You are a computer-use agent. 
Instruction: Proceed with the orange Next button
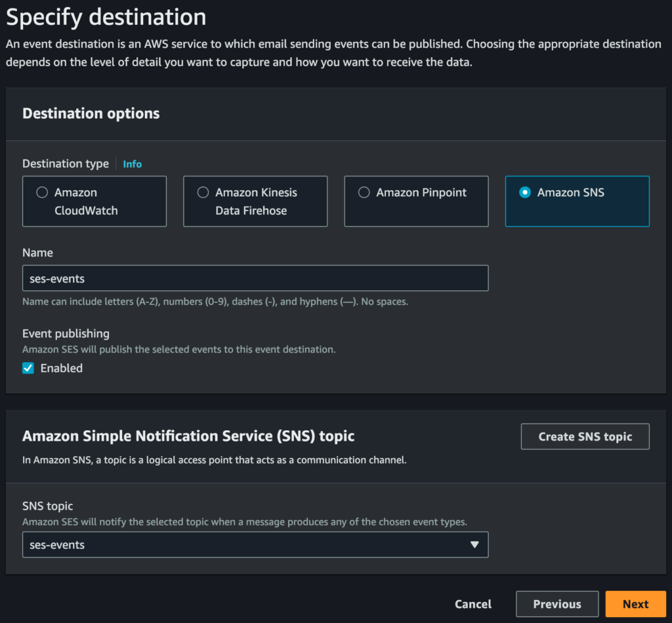pos(635,605)
